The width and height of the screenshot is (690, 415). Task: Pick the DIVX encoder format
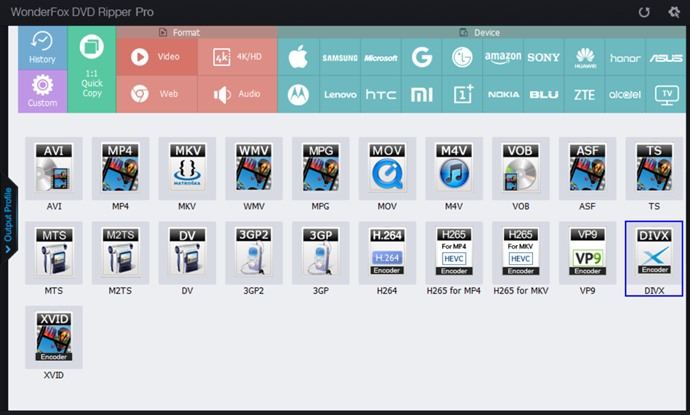point(654,258)
